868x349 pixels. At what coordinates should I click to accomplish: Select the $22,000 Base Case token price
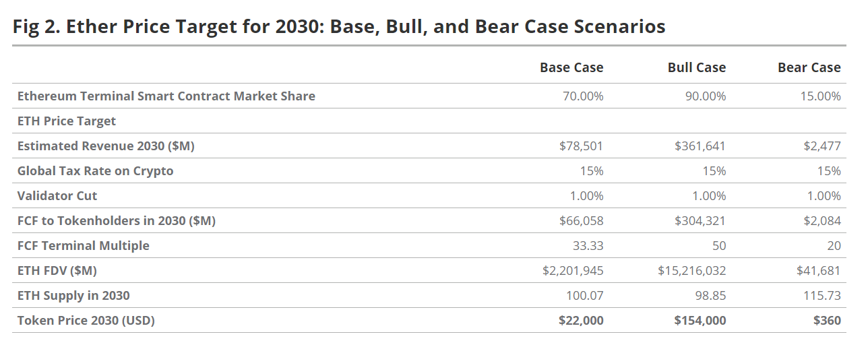coord(581,321)
